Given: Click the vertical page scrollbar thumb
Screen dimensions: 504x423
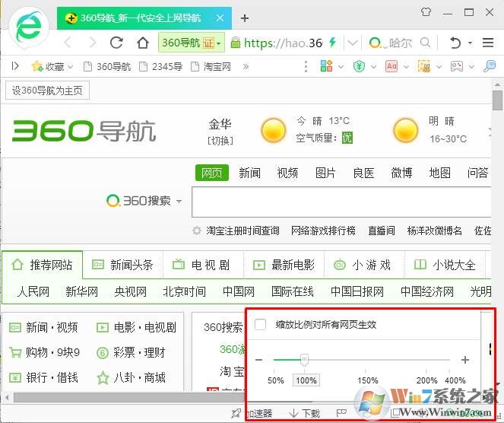Looking at the screenshot, I should [x=498, y=100].
